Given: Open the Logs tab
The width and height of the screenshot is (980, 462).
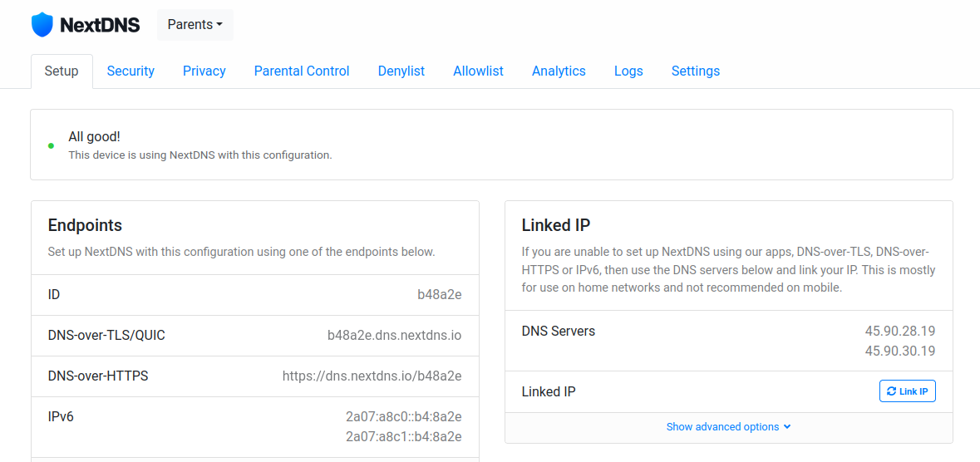Looking at the screenshot, I should (628, 71).
